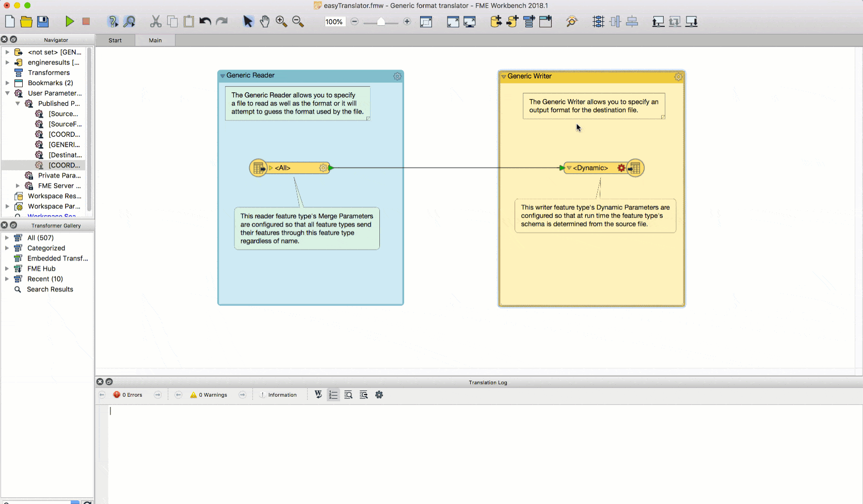This screenshot has height=504, width=863.
Task: Click the Add Bookmark icon
Action: click(x=546, y=22)
